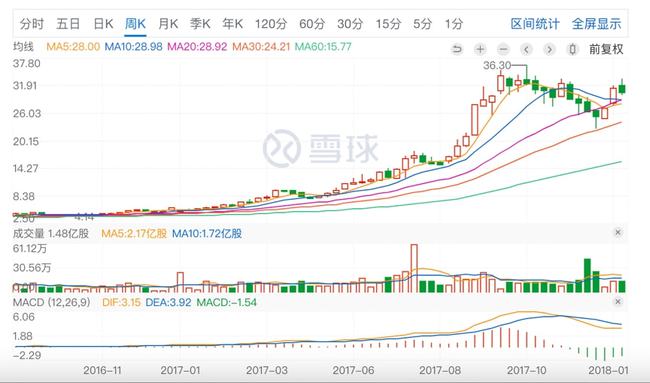The width and height of the screenshot is (650, 383).
Task: Close the volume (成交量) panel
Action: tap(618, 233)
